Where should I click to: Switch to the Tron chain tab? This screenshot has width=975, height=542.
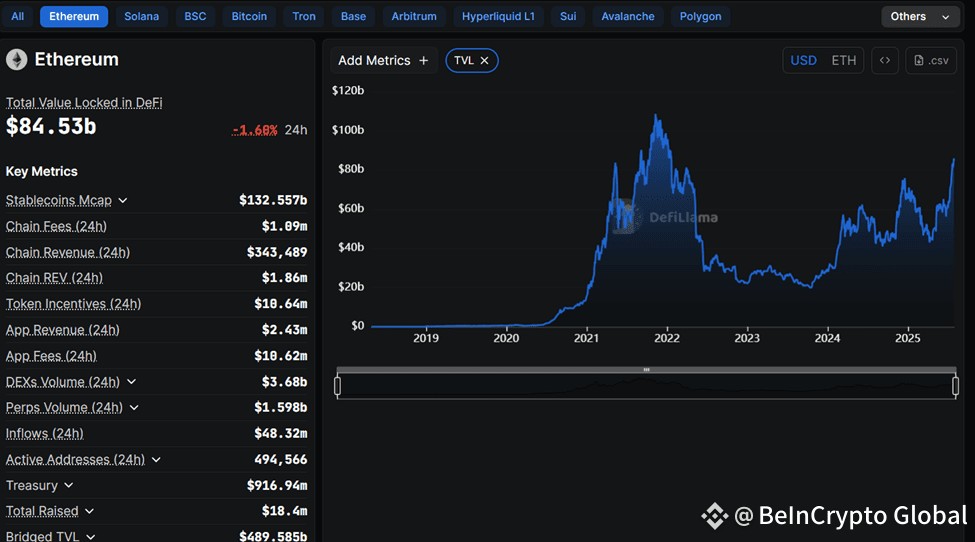pyautogui.click(x=304, y=17)
